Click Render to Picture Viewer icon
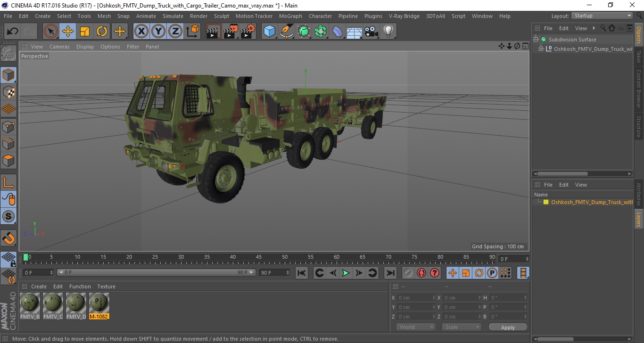The width and height of the screenshot is (644, 343). (231, 32)
